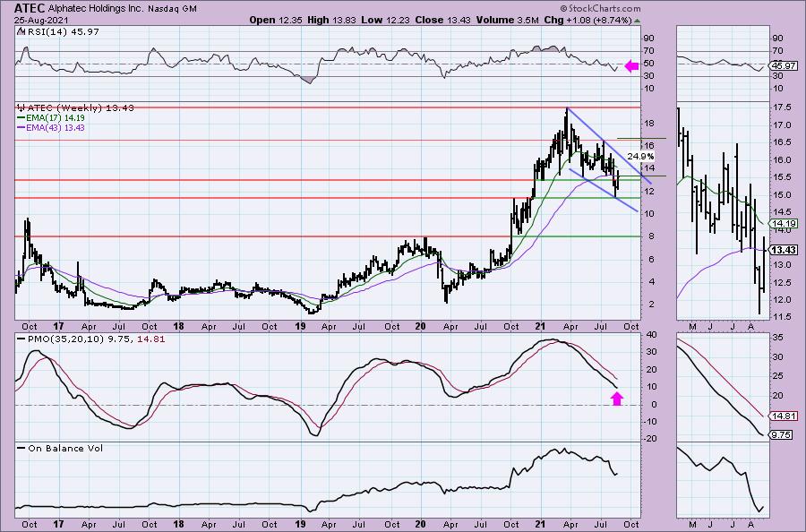Click the PMO signal value 14.81 in legend
Viewport: 806px width, 532px height.
point(151,339)
